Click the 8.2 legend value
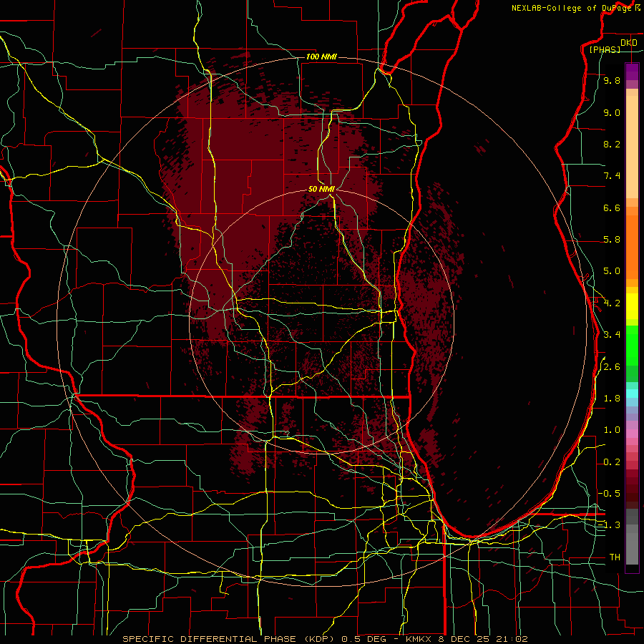The width and height of the screenshot is (644, 644). click(612, 145)
